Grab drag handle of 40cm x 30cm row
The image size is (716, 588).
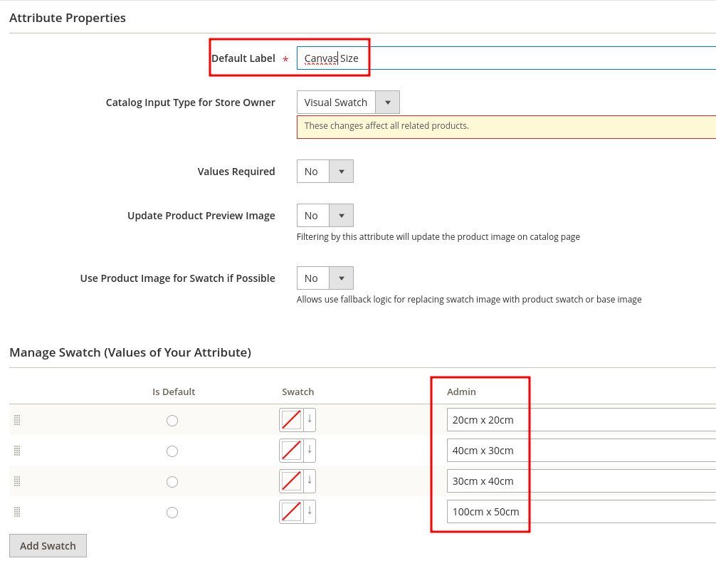tap(17, 451)
